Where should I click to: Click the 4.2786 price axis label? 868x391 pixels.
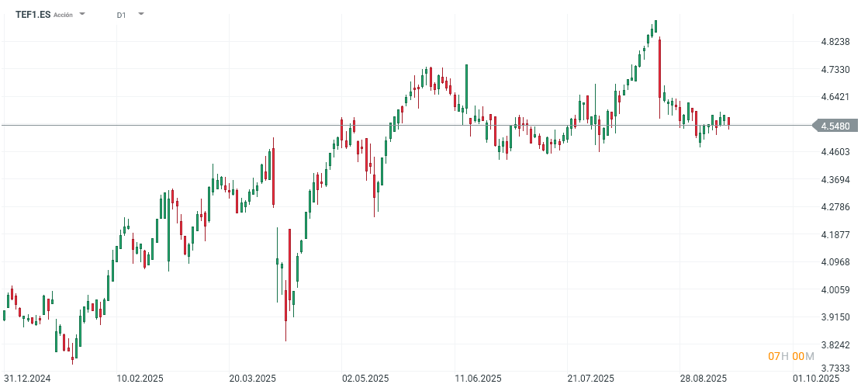point(835,207)
